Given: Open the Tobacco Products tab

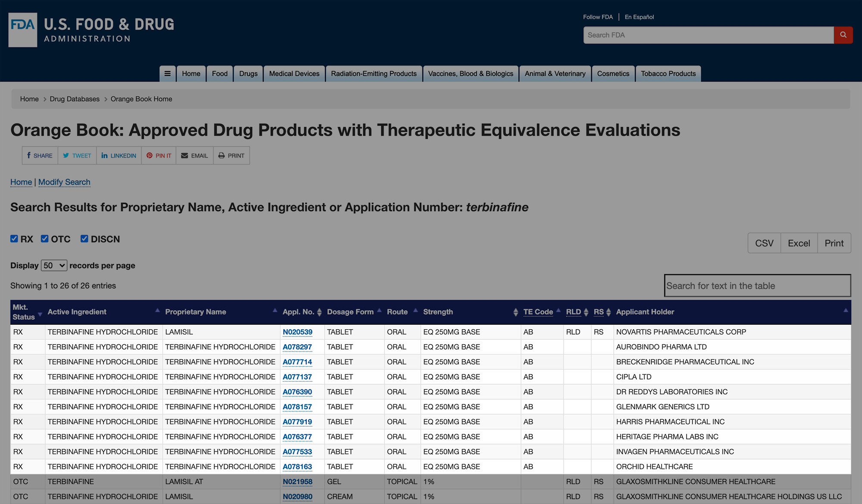Looking at the screenshot, I should pyautogui.click(x=668, y=74).
